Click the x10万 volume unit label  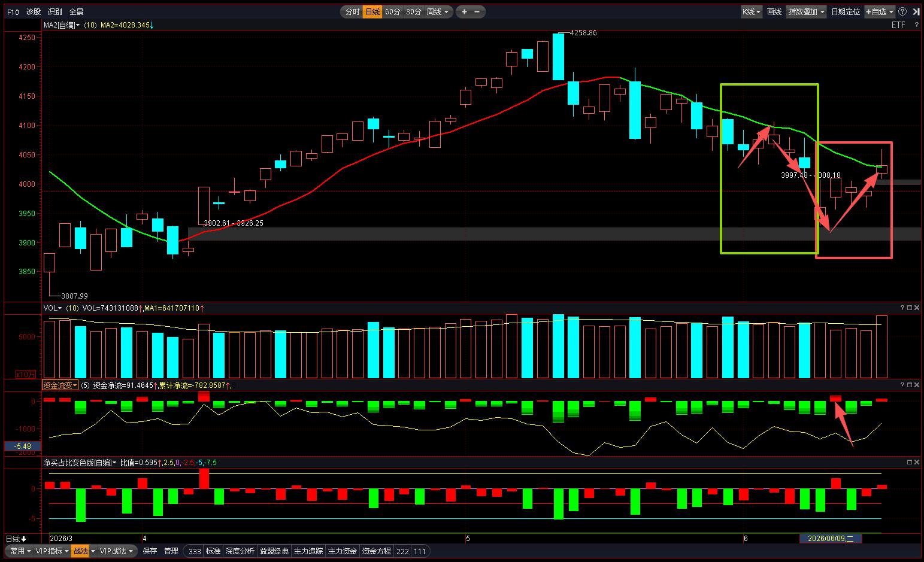pyautogui.click(x=26, y=374)
